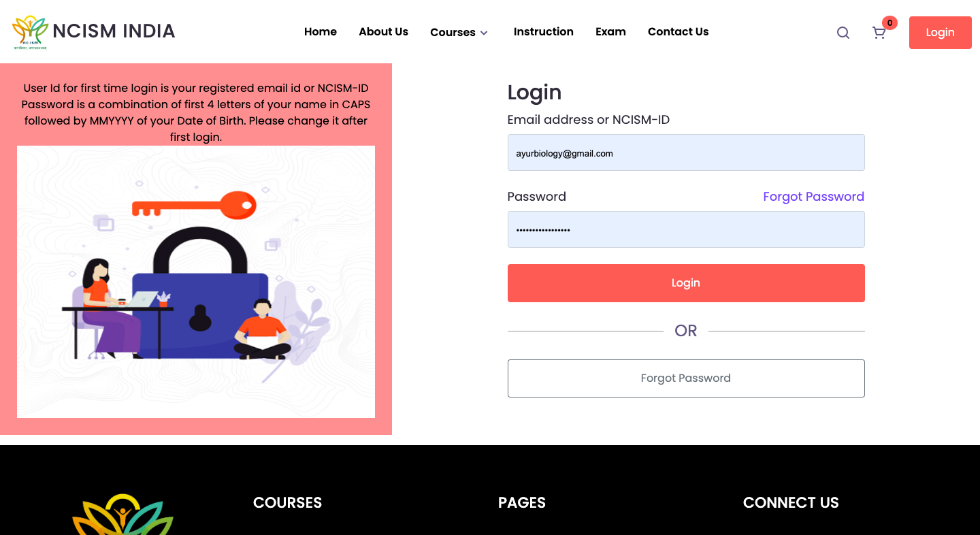
Task: Click the outlined Forgot Password button
Action: (x=686, y=378)
